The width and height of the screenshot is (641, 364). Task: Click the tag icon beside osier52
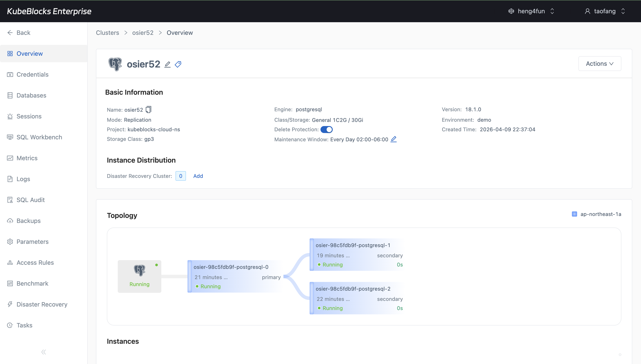(x=178, y=64)
